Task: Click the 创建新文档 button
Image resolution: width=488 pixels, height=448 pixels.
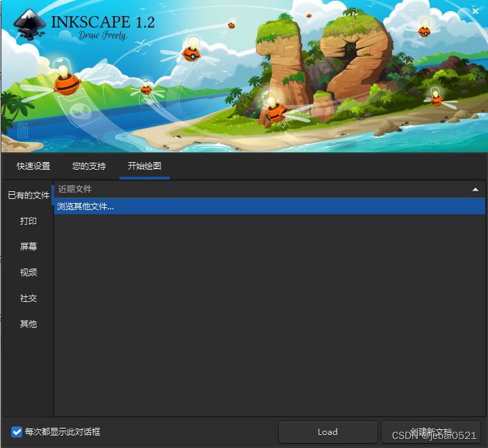Action: tap(431, 432)
